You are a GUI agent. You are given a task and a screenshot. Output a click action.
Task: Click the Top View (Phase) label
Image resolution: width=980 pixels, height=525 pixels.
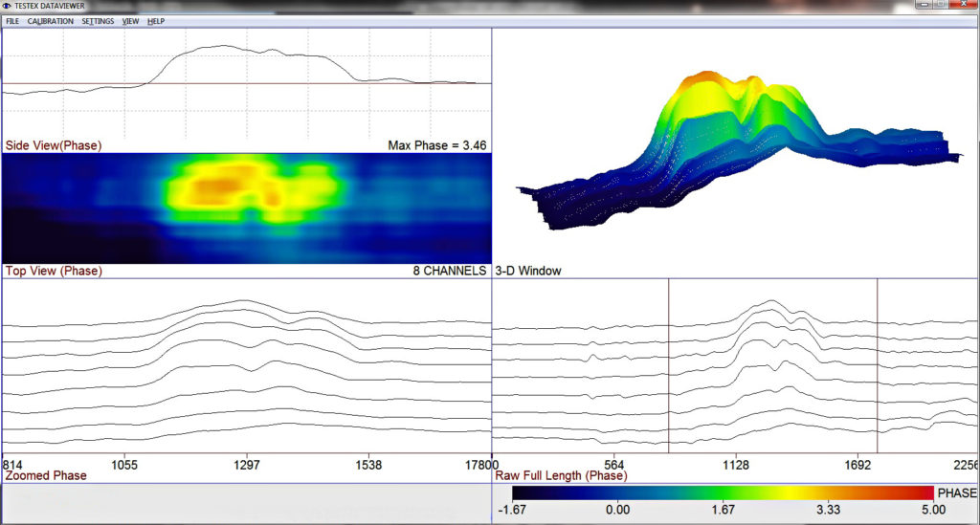(x=54, y=271)
